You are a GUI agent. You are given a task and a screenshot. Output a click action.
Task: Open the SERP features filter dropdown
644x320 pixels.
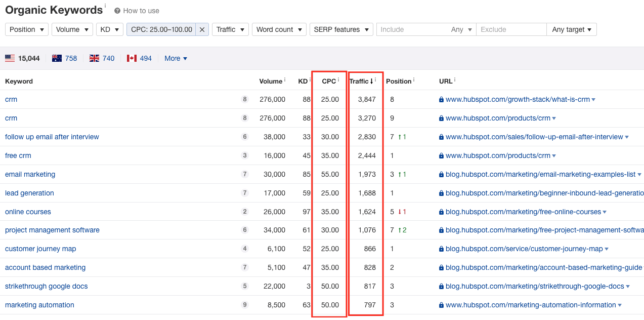click(x=341, y=29)
